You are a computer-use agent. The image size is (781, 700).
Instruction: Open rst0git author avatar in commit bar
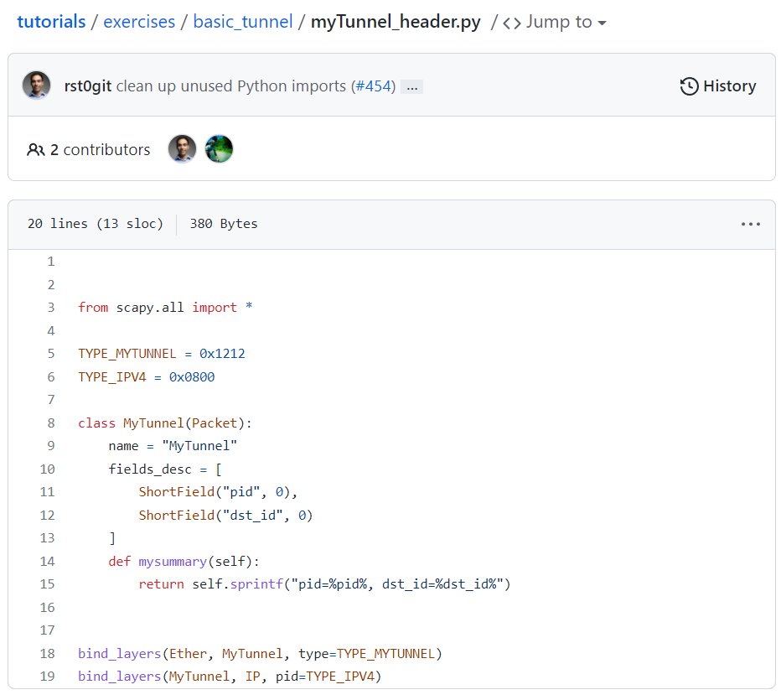pyautogui.click(x=36, y=86)
